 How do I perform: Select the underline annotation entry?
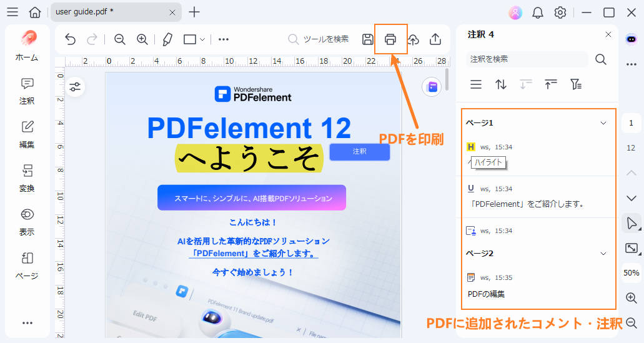click(538, 197)
